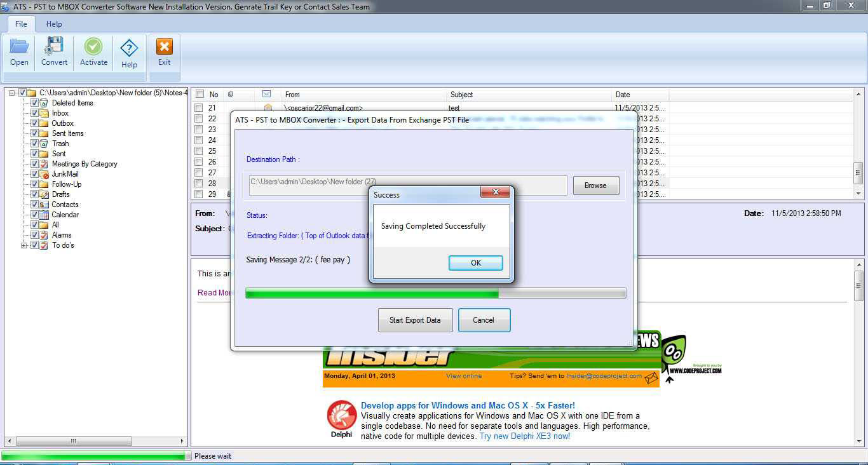
Task: Select the Alarms folder icon
Action: (44, 235)
